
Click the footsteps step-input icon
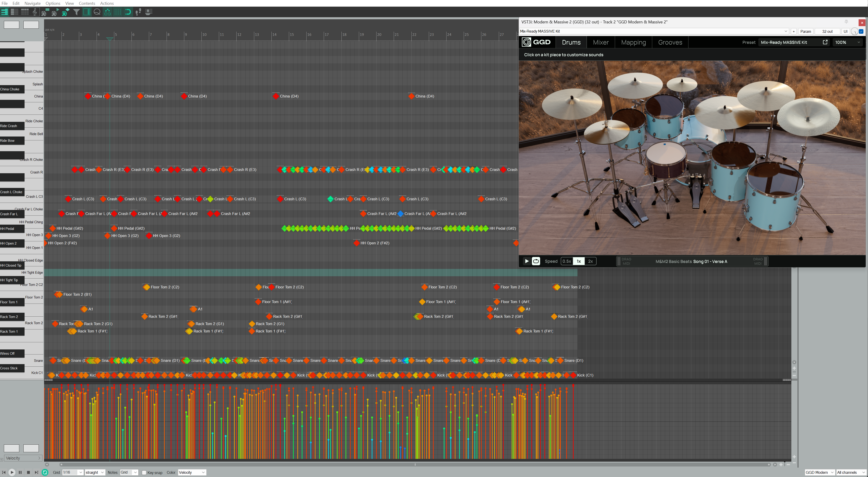point(138,12)
